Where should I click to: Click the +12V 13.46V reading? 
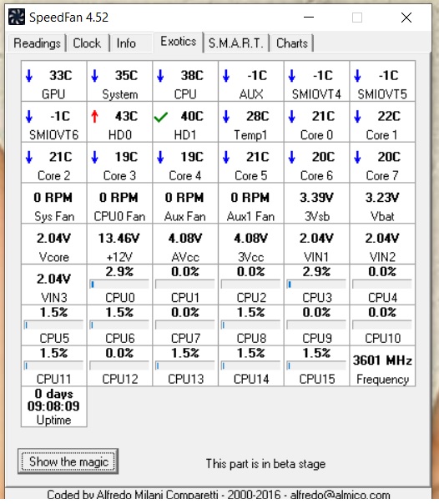click(x=119, y=244)
